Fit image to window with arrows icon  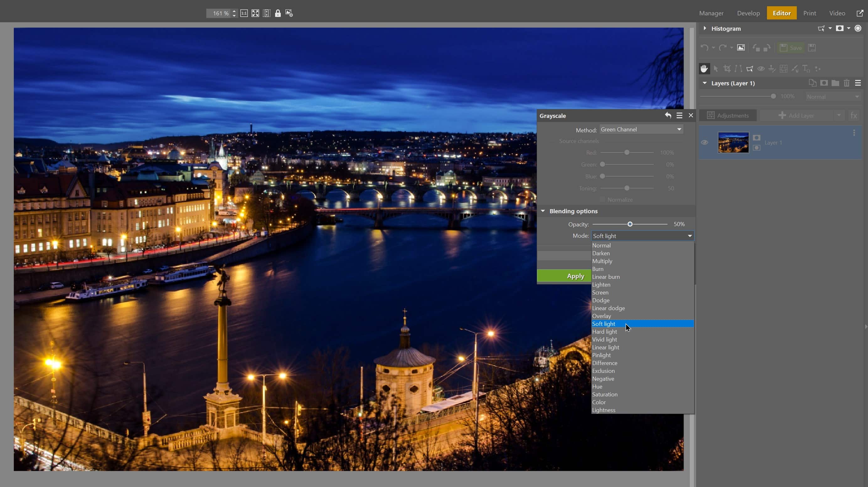click(255, 13)
